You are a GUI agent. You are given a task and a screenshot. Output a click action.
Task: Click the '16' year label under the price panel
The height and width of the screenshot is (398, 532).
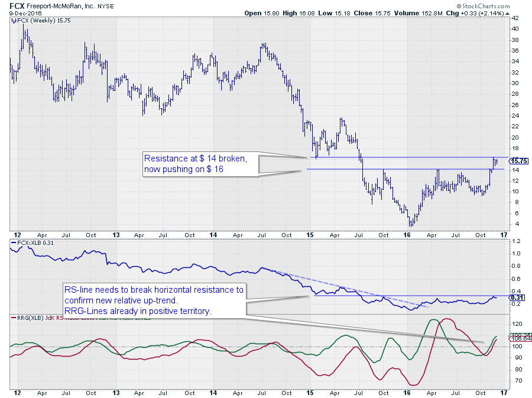[x=407, y=235]
